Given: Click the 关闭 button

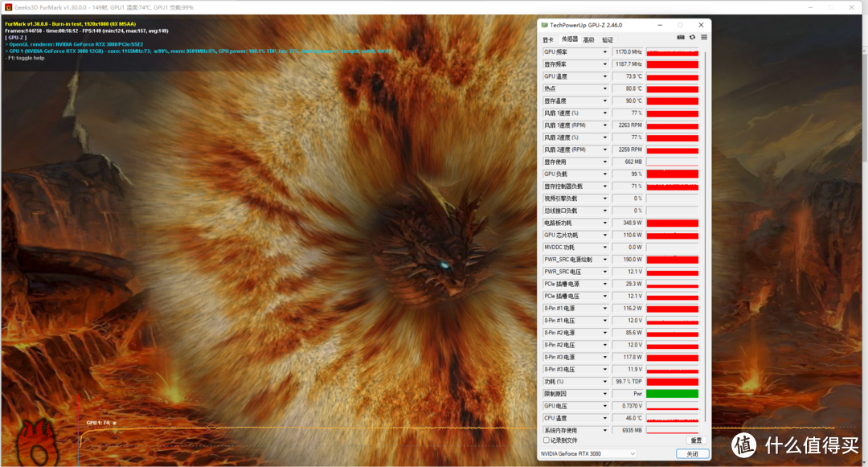Looking at the screenshot, I should click(x=692, y=453).
